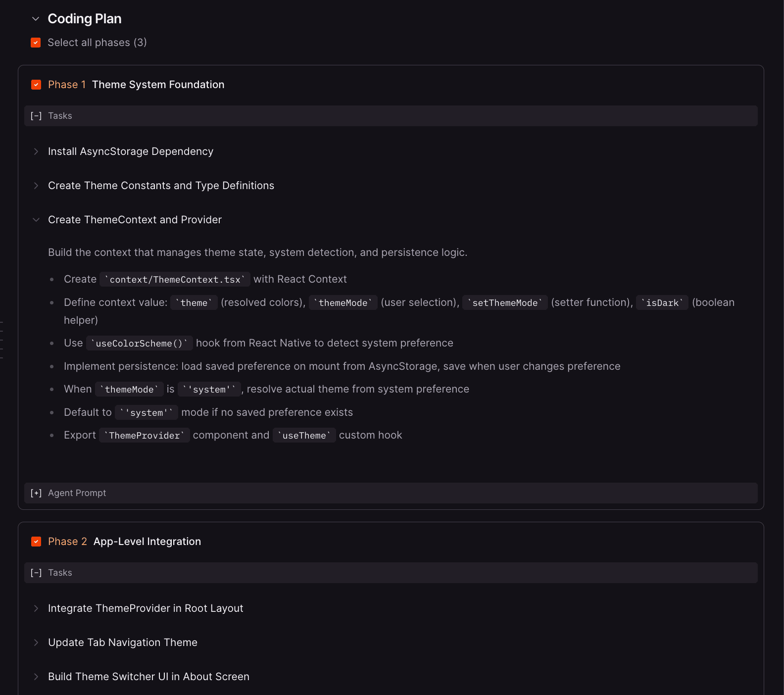Screen dimensions: 784x695
Task: Expand Build Theme Switcher UI chevron
Action: [x=36, y=677]
